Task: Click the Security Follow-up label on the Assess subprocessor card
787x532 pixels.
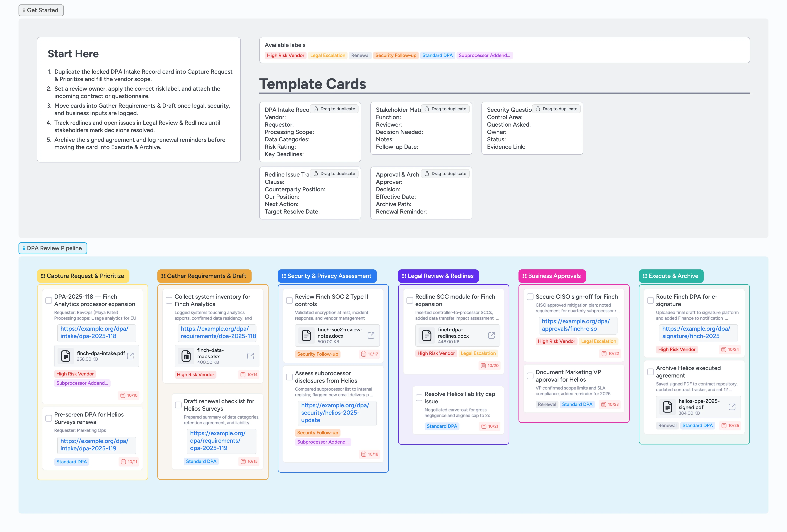Action: pos(318,432)
